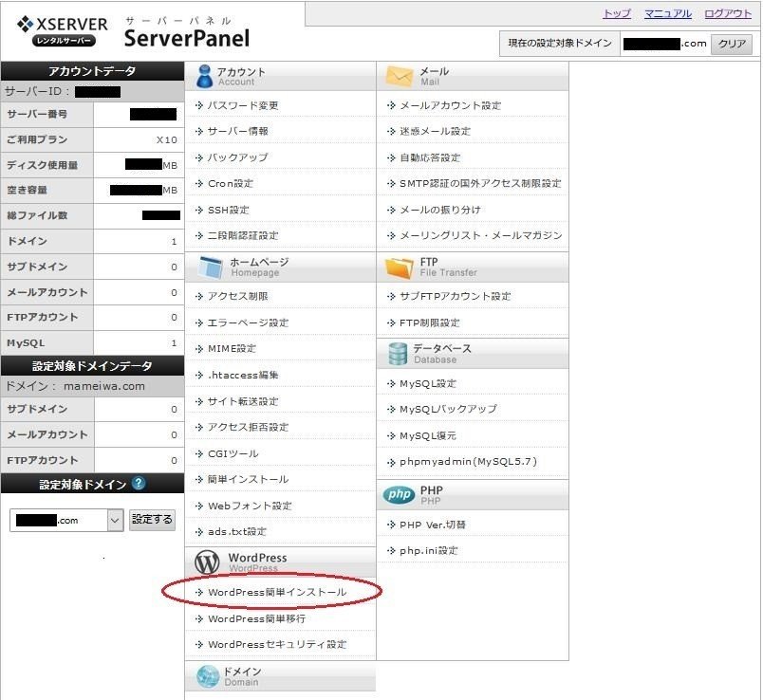Open 二段階認証設定
This screenshot has width=763, height=700.
coord(243,235)
